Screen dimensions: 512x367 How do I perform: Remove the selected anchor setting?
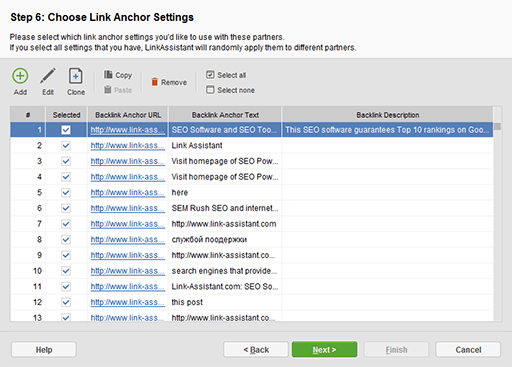(x=169, y=82)
